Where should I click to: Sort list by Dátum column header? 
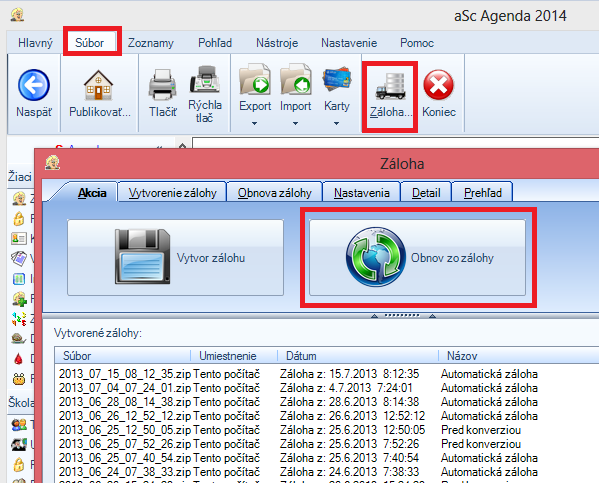point(358,356)
